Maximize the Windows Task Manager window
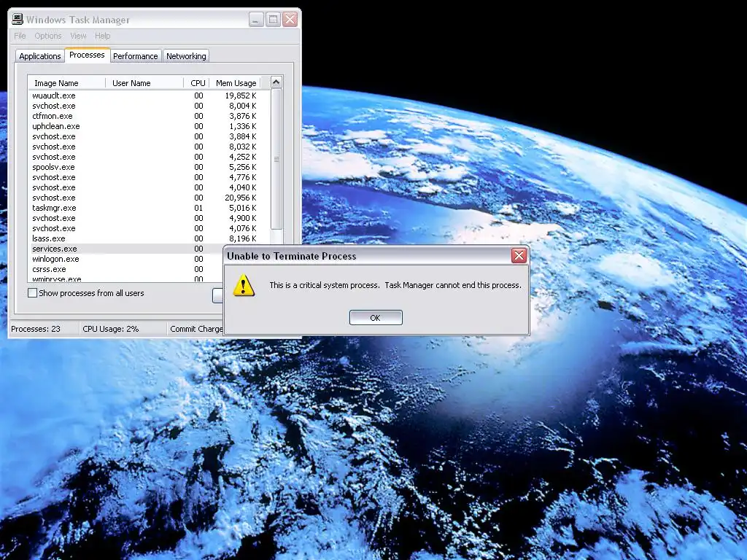Image resolution: width=747 pixels, height=560 pixels. 273,19
